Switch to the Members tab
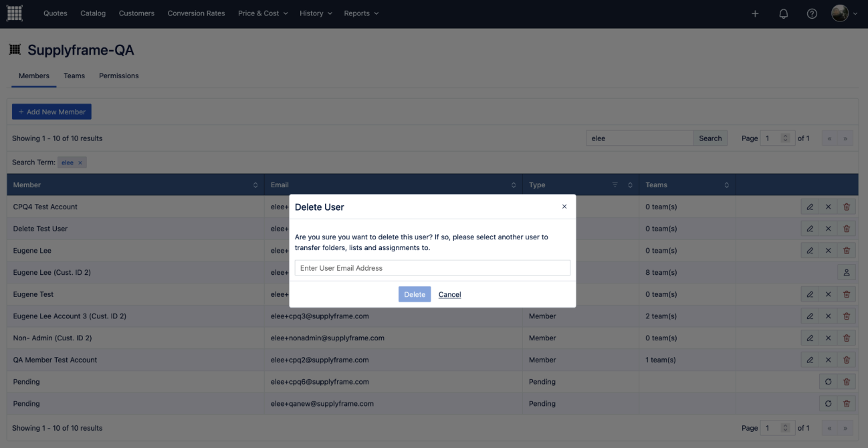The width and height of the screenshot is (868, 448). (34, 76)
